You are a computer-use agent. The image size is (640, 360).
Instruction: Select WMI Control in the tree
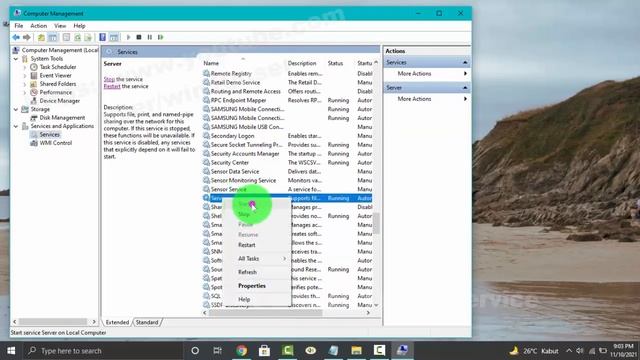pyautogui.click(x=56, y=143)
